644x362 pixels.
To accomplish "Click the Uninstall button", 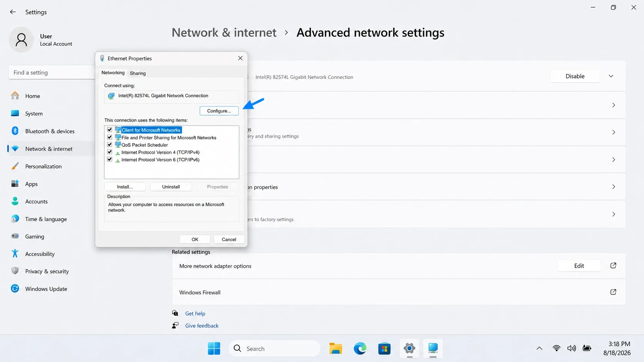I will [x=171, y=187].
